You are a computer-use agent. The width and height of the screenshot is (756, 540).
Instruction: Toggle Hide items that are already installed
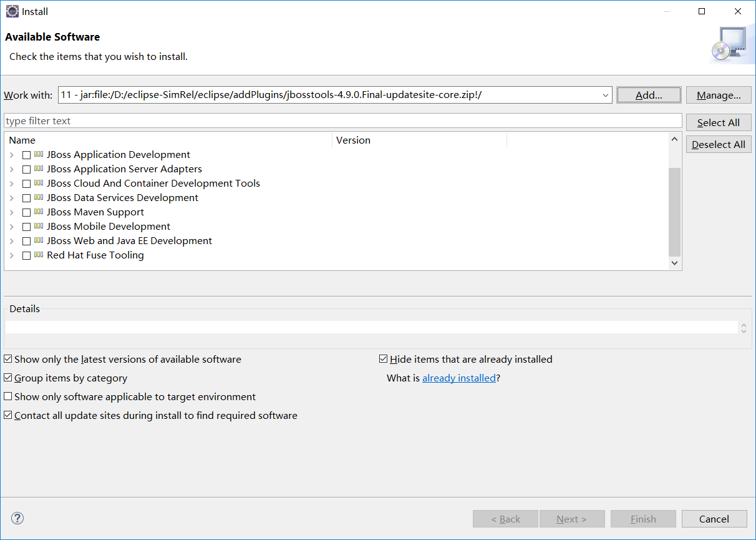384,359
